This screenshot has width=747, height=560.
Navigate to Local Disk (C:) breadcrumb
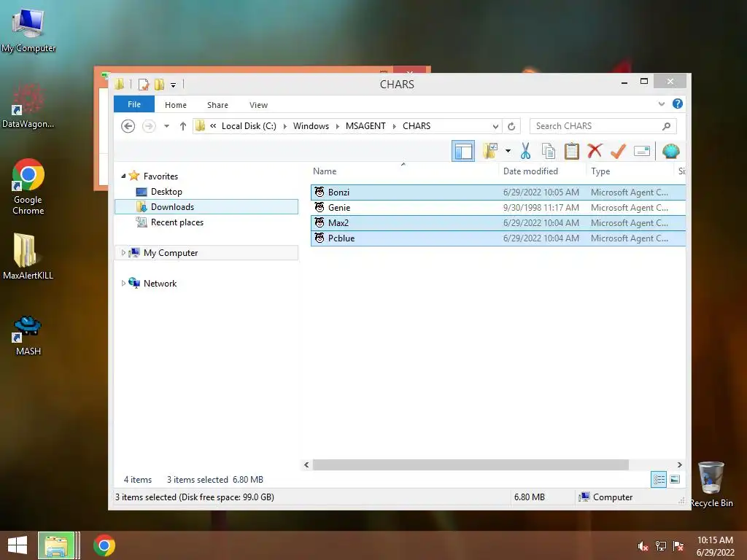(x=249, y=125)
